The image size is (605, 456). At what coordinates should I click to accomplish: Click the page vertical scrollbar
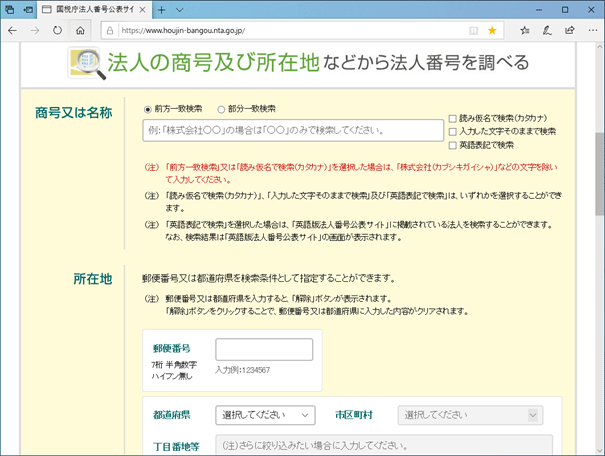598,250
